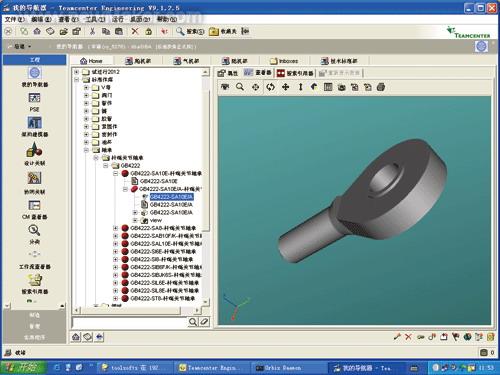
Task: Expand the GB4222-ST8 item node
Action: pos(115,298)
